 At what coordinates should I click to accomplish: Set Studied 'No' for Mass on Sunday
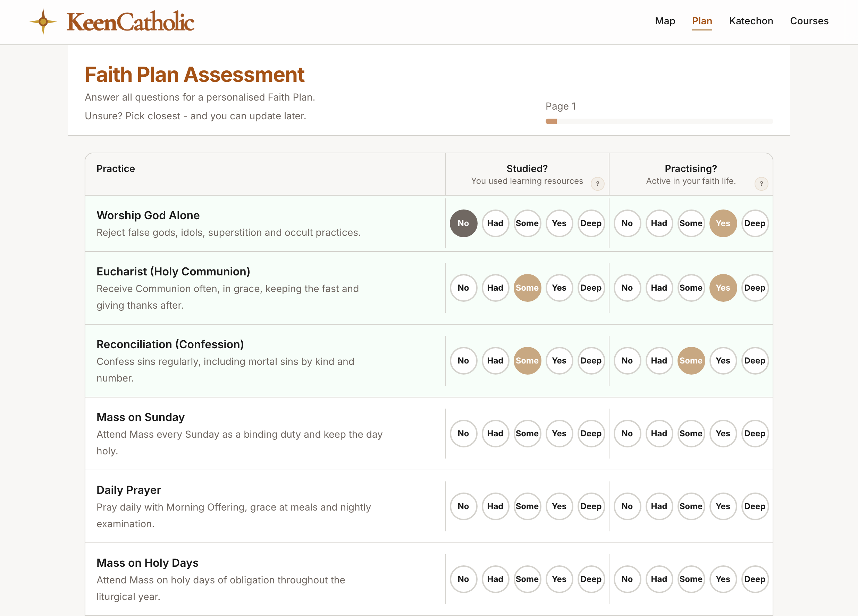pyautogui.click(x=463, y=433)
